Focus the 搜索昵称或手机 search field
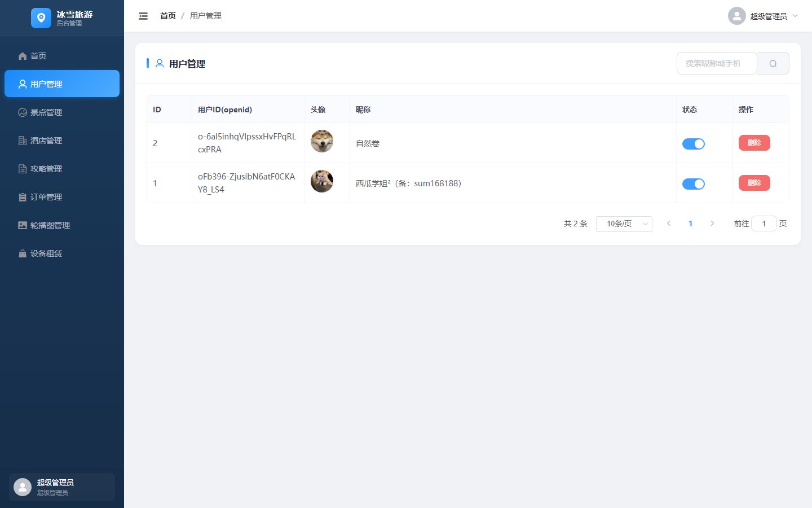The image size is (812, 508). click(x=717, y=63)
